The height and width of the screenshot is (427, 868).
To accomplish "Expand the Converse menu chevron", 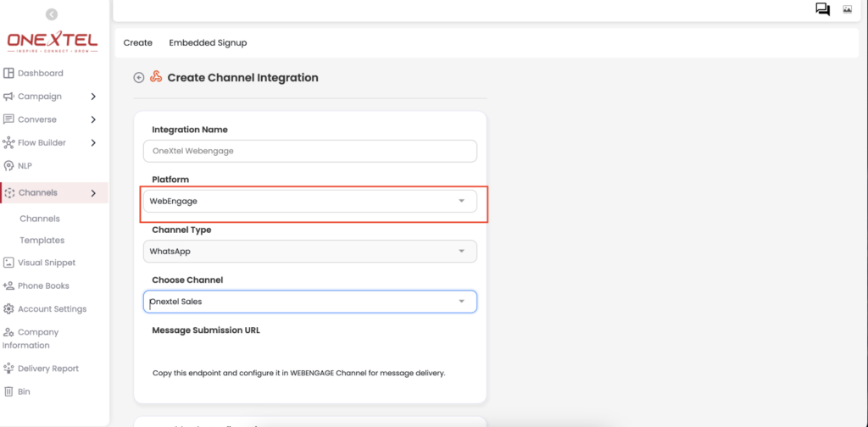I will tap(93, 119).
